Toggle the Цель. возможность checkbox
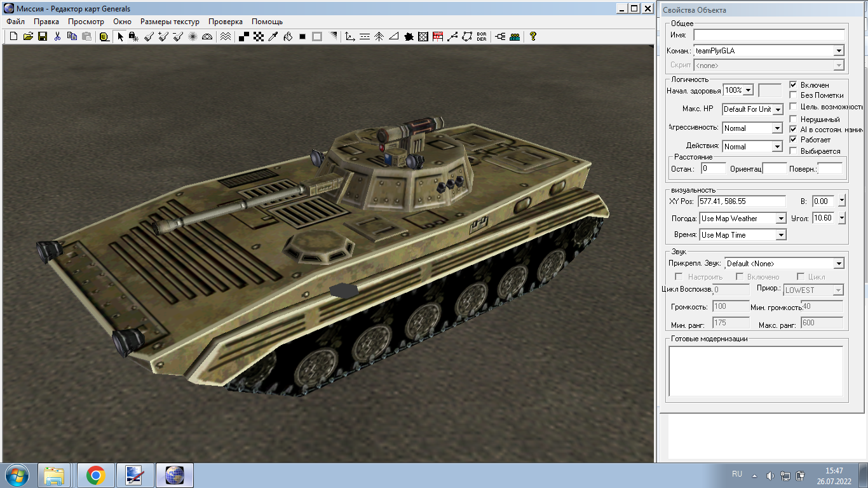 (x=793, y=107)
